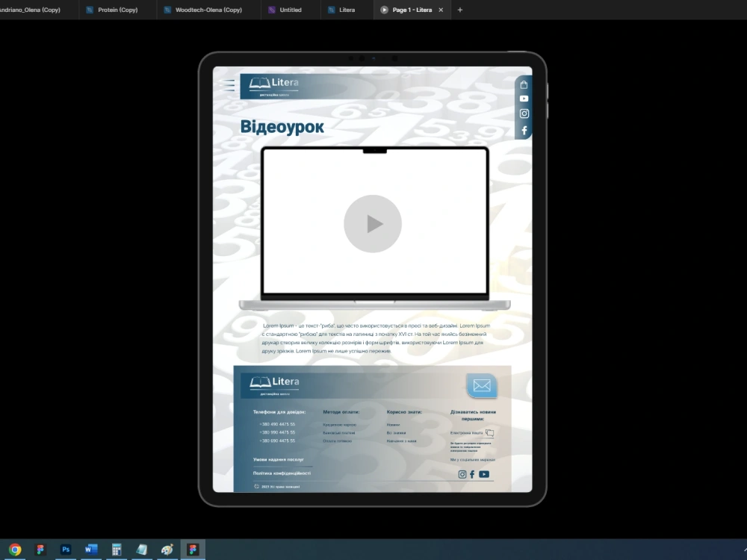747x560 pixels.
Task: Open Політика конфіденційності link
Action: point(282,473)
